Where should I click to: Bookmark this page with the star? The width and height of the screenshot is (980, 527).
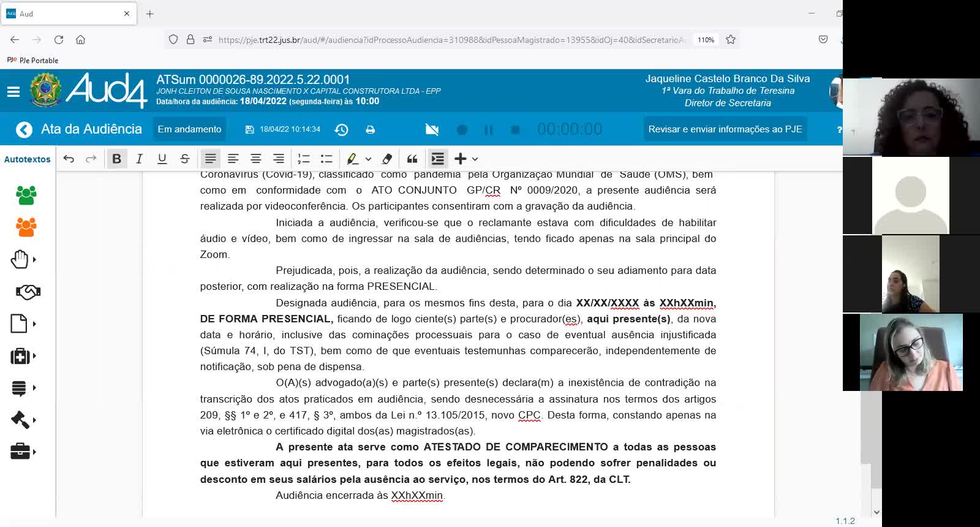pos(731,40)
